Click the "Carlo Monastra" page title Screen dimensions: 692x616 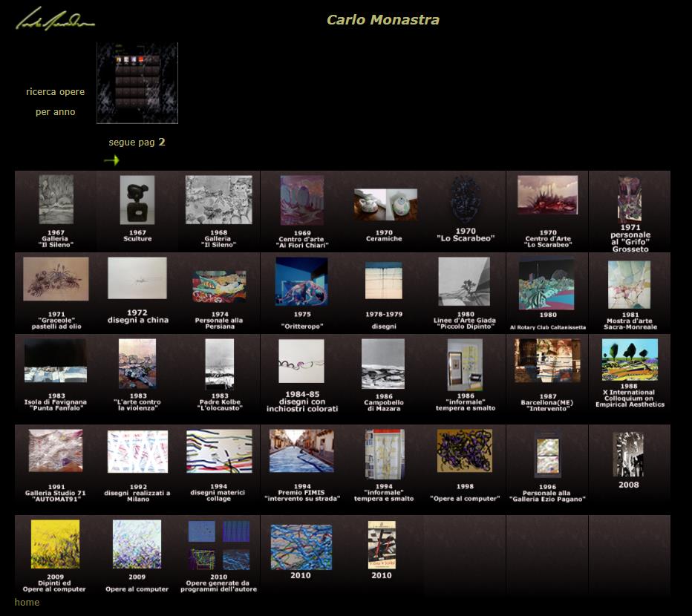click(383, 20)
